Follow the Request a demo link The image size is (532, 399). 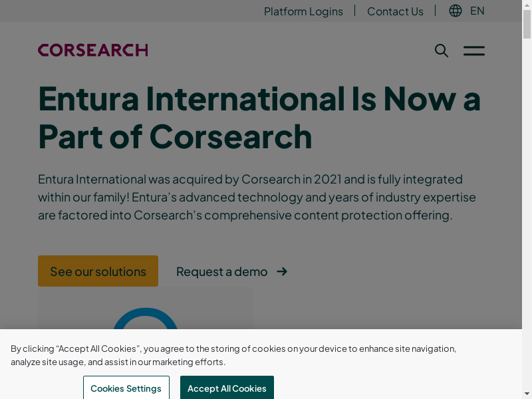(x=221, y=271)
